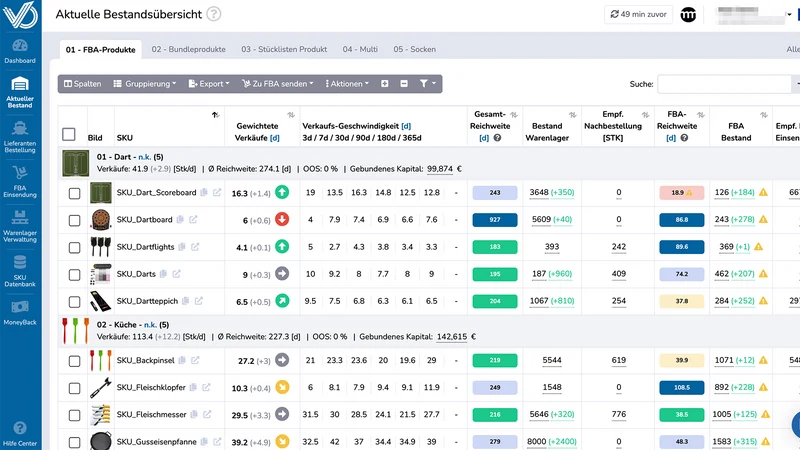Toggle select-all checkbox in table header
800x450 pixels.
69,134
